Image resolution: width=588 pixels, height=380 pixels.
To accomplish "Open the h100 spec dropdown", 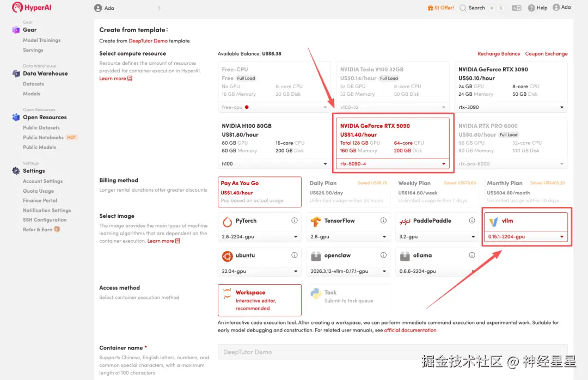I will point(274,164).
